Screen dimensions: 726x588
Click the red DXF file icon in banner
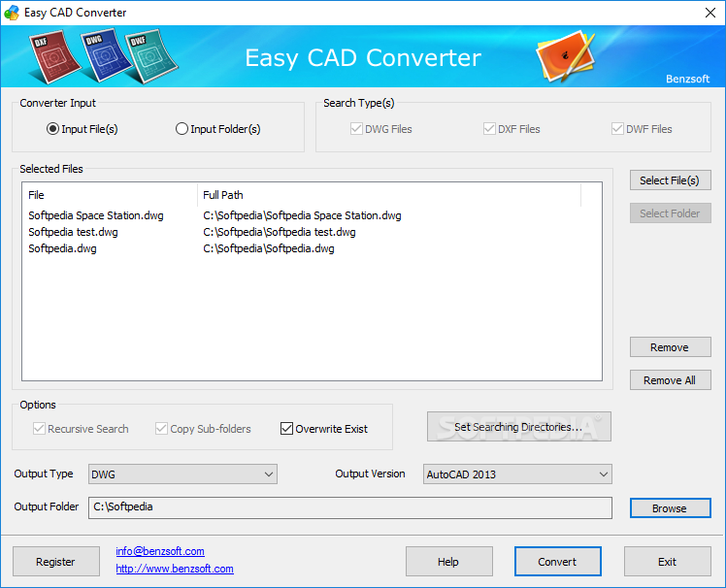(x=53, y=57)
